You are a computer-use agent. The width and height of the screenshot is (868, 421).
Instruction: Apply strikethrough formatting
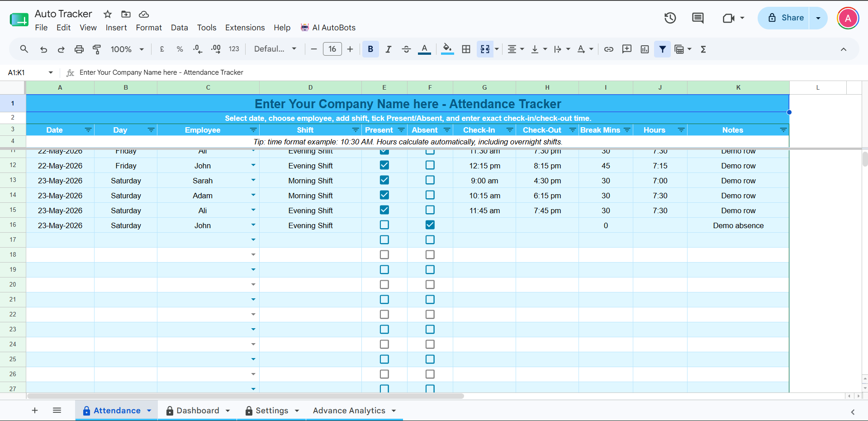point(406,49)
